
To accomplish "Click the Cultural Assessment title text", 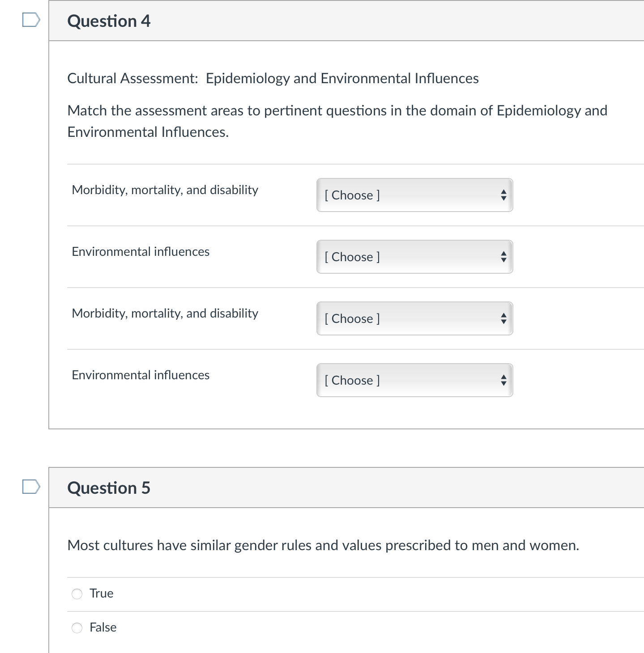I will [273, 78].
